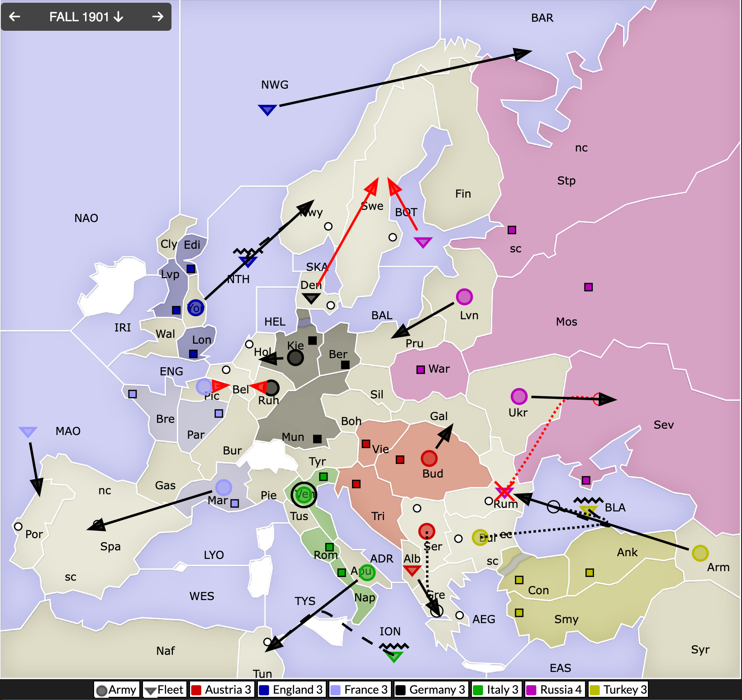Select England's blue legend color swatch
This screenshot has width=742, height=700.
pos(264,690)
